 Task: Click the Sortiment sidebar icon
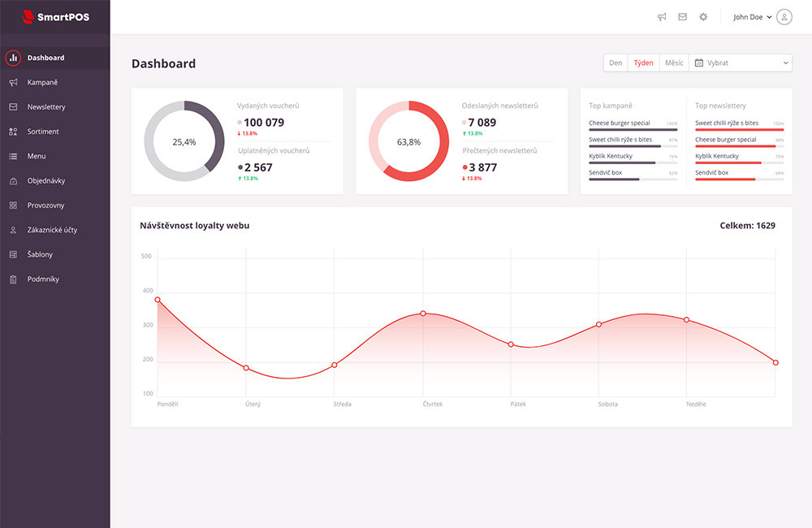(x=14, y=132)
